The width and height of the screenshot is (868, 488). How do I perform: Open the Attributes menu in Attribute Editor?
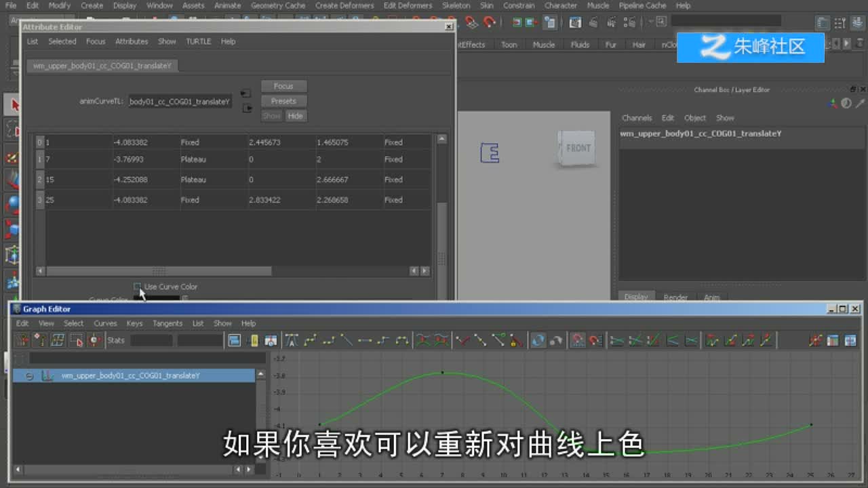[132, 41]
